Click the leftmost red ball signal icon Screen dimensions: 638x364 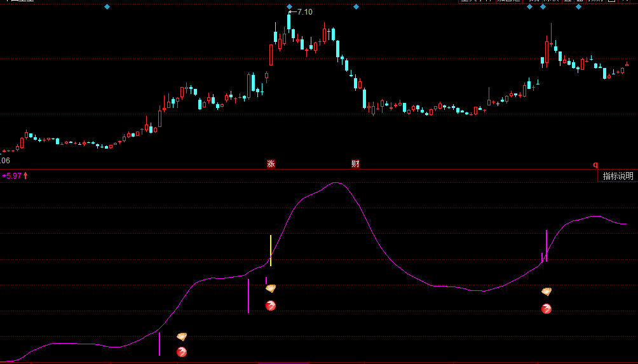tap(182, 351)
